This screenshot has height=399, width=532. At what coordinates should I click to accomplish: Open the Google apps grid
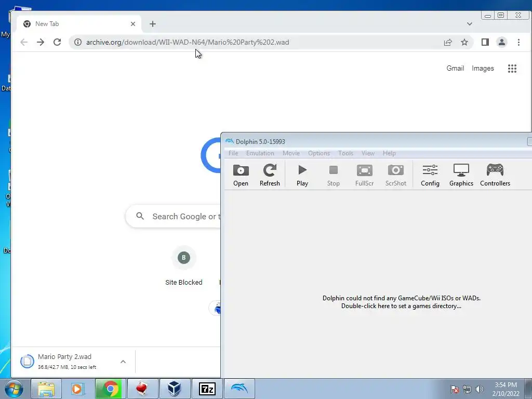point(512,69)
